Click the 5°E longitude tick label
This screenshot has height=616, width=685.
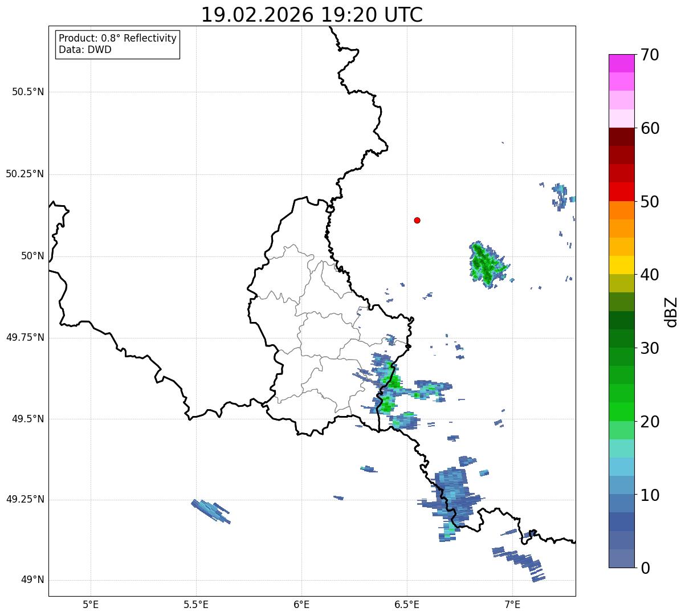click(91, 604)
